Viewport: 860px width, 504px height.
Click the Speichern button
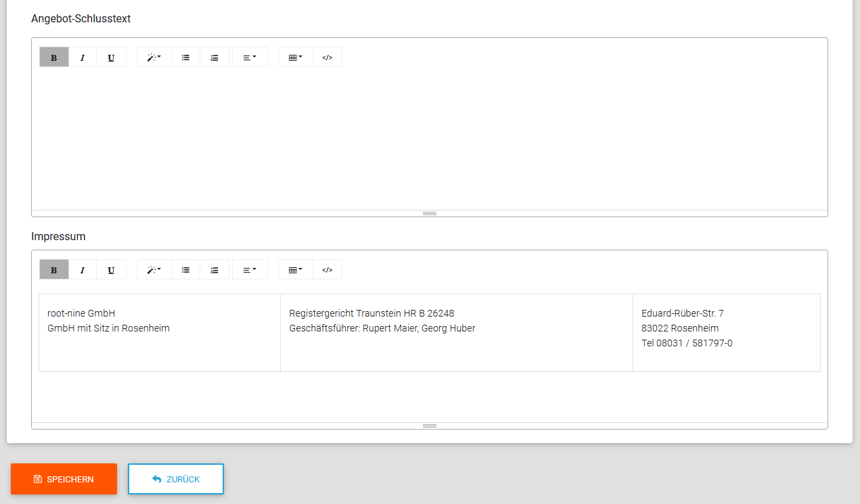click(x=64, y=479)
